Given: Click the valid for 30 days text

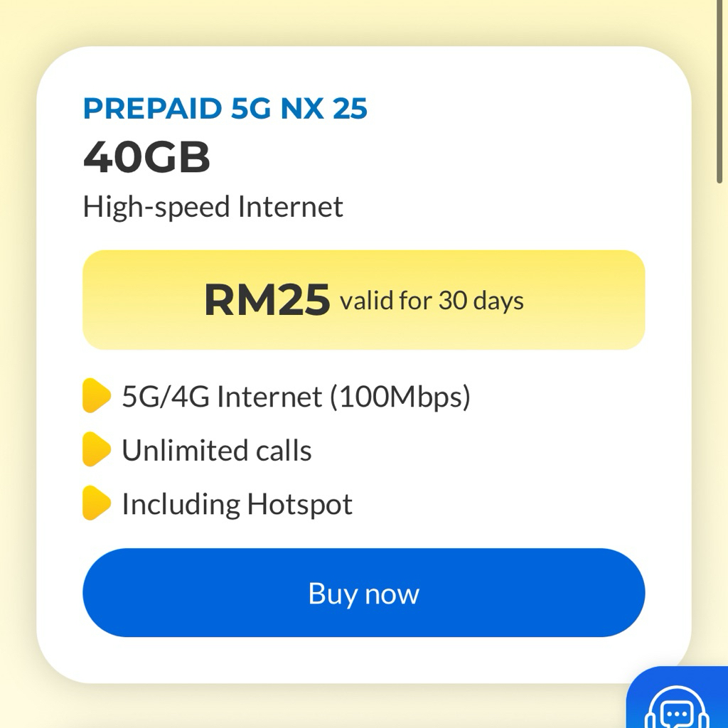Looking at the screenshot, I should click(432, 301).
